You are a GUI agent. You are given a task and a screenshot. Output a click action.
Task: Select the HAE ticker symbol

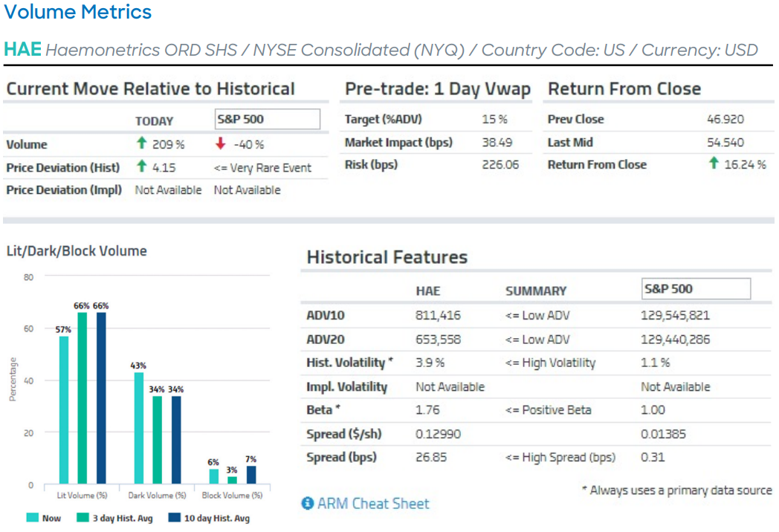coord(22,49)
